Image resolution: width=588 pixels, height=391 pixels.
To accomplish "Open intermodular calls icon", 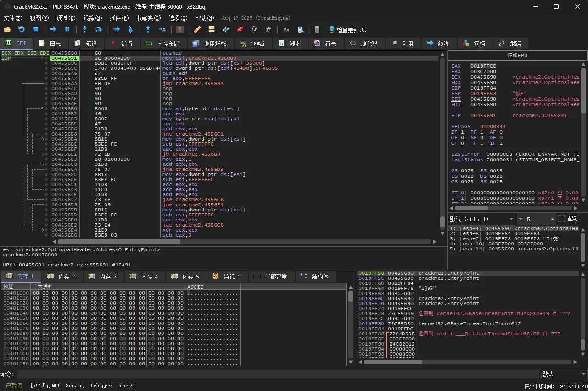I will coord(300,29).
